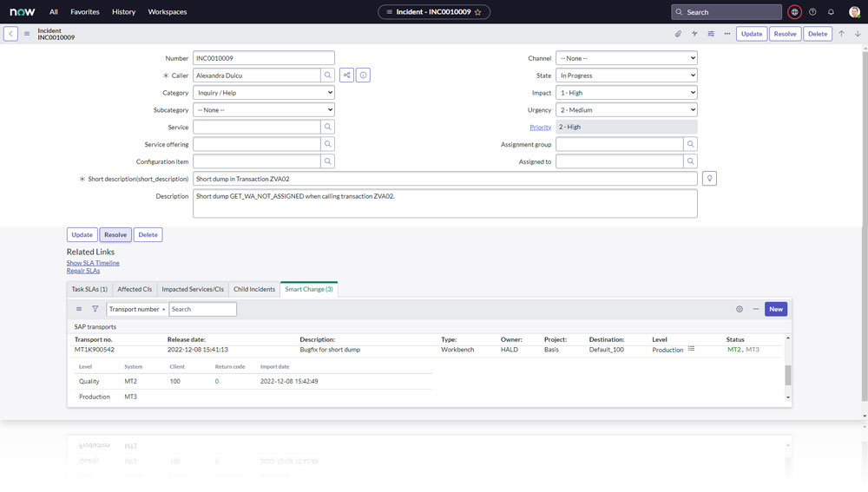868x492 pixels.
Task: Toggle the activity stream icon in the header
Action: 694,34
